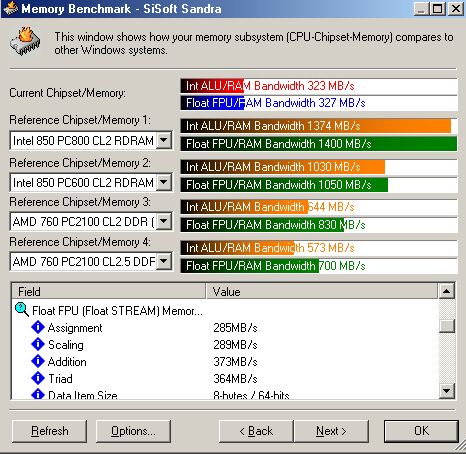This screenshot has height=454, width=466.
Task: Open Reference Chipset/Memory 2 dropdown arrow
Action: pos(164,182)
